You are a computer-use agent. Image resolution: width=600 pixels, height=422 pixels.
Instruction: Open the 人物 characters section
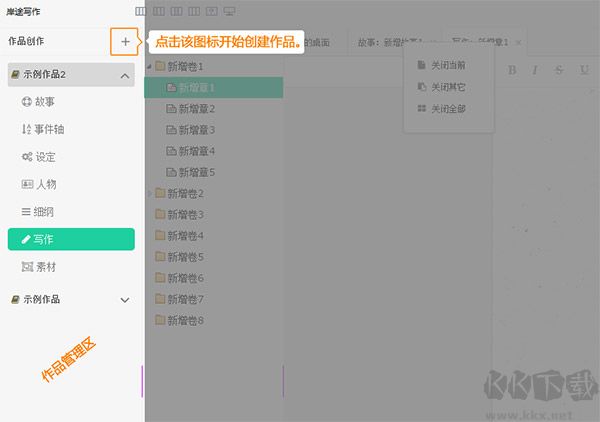pyautogui.click(x=39, y=184)
